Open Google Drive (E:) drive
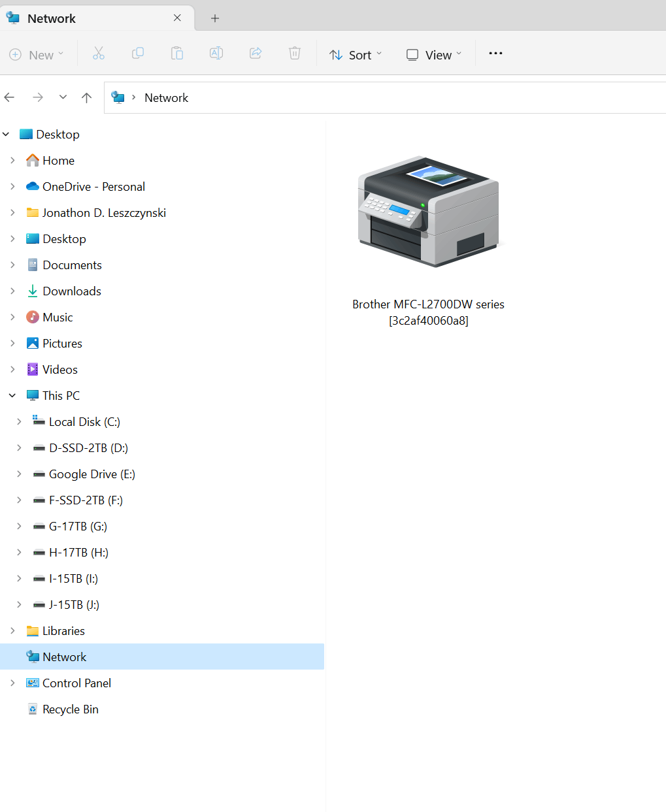The image size is (666, 812). coord(92,474)
